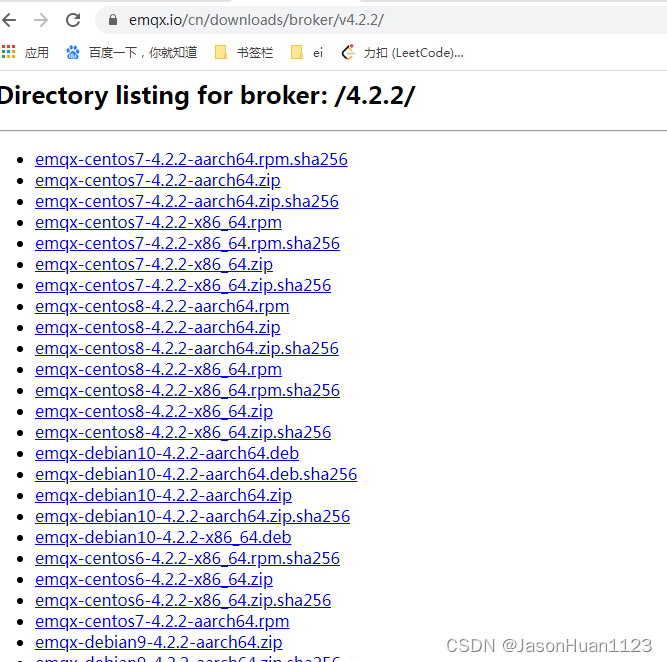Click the browser forward arrow
This screenshot has height=662, width=667.
point(41,20)
